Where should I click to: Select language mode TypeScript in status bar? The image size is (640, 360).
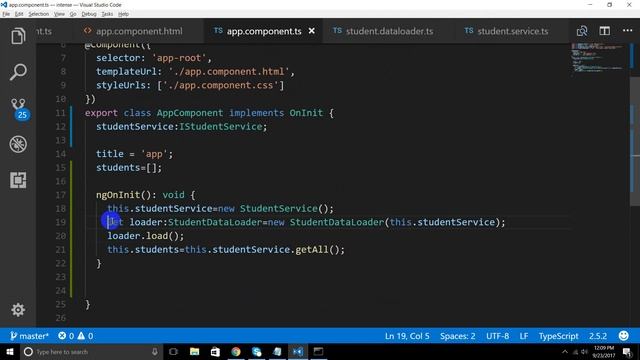click(558, 336)
